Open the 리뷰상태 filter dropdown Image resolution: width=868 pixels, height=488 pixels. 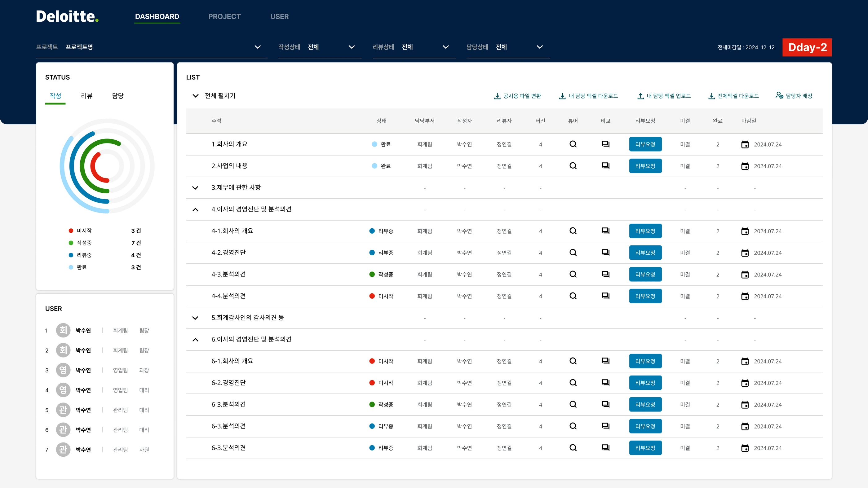tap(414, 47)
